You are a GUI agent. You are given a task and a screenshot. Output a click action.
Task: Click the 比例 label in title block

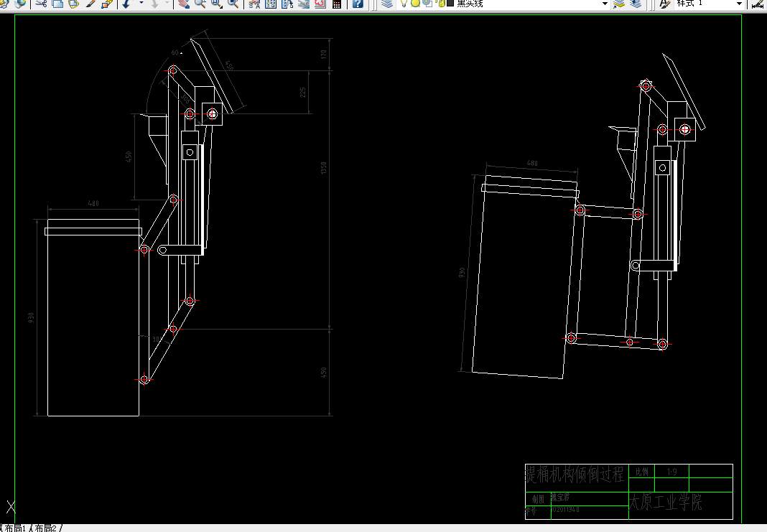641,472
